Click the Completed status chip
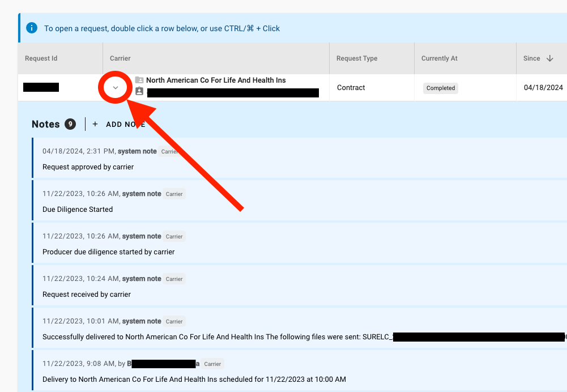567x392 pixels. [x=441, y=88]
